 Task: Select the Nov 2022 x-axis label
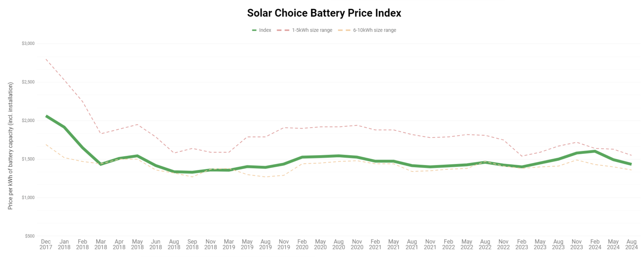tap(503, 244)
